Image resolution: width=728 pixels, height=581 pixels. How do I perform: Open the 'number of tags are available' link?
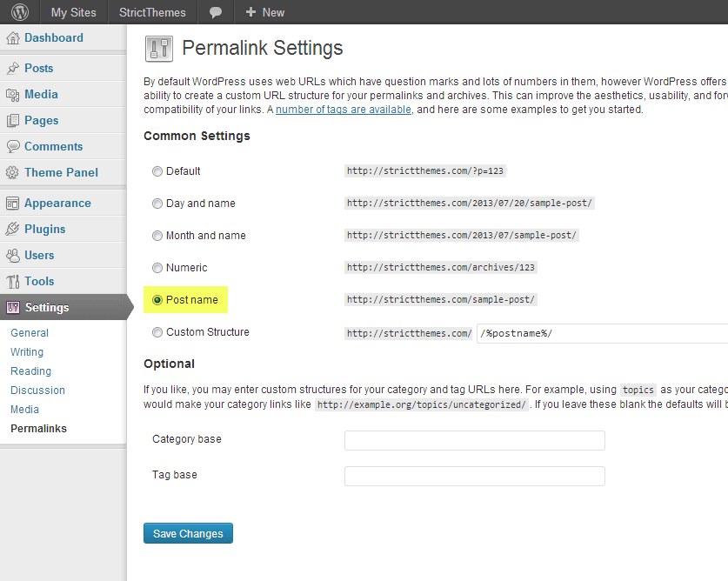344,110
